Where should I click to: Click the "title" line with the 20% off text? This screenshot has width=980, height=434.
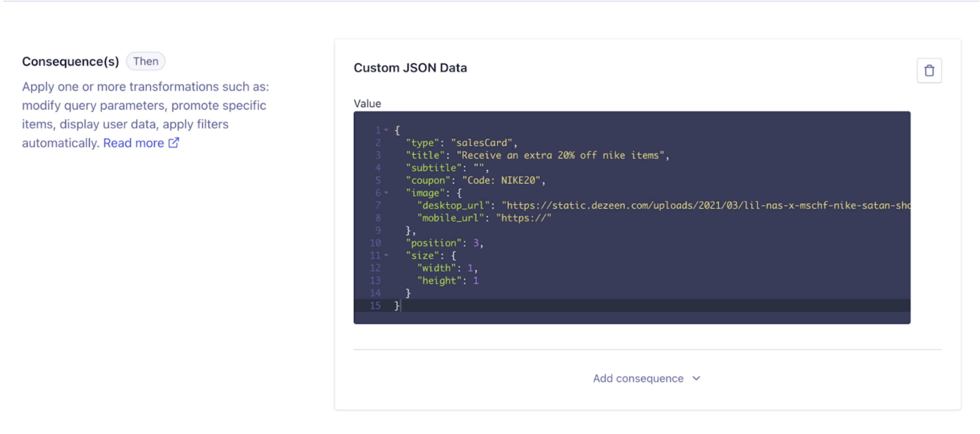click(537, 155)
